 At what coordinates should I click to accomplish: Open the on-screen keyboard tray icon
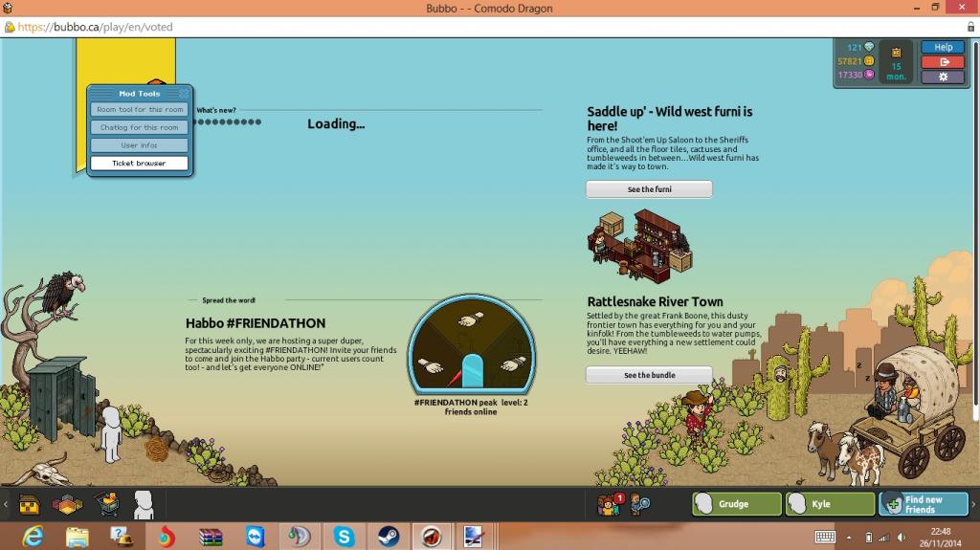(x=825, y=537)
